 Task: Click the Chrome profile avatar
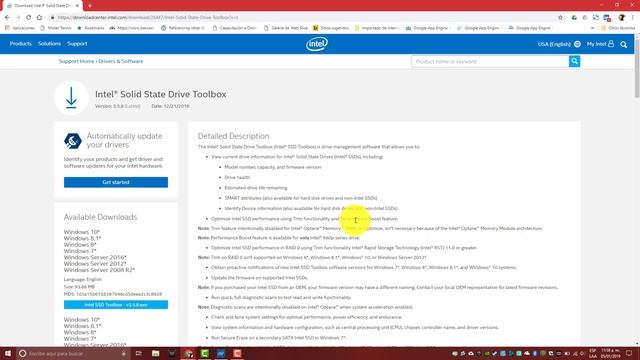point(622,18)
